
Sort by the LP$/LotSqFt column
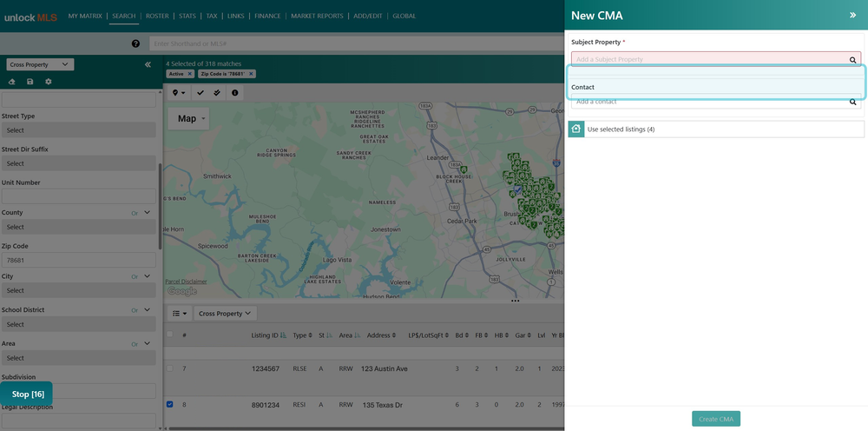tap(448, 335)
